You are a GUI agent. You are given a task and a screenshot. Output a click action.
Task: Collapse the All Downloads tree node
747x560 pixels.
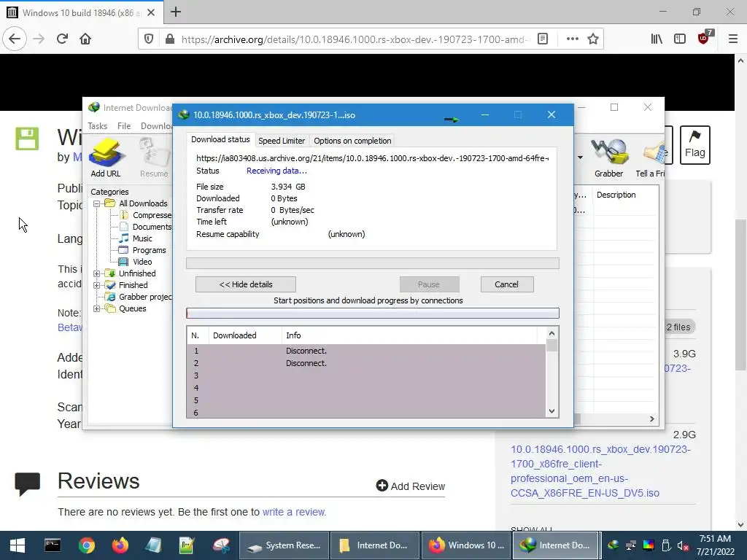(x=97, y=204)
